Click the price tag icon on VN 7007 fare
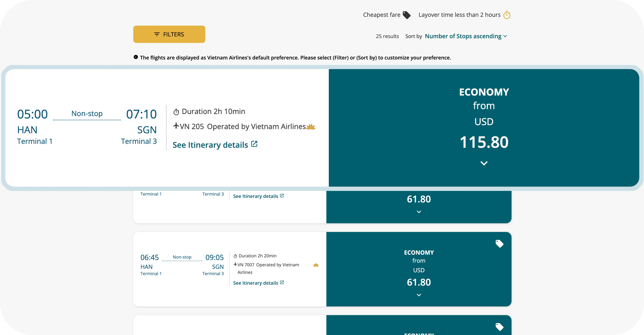Screen dimensions: 644x335 pos(499,244)
